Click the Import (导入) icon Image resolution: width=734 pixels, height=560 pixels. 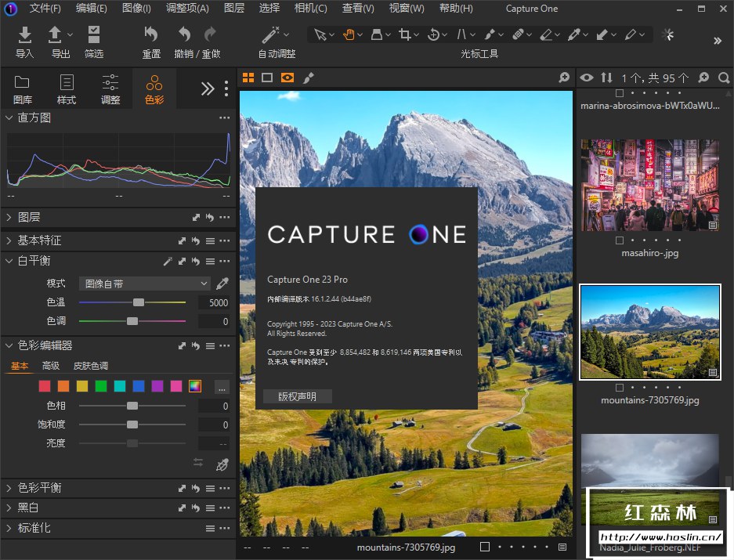point(25,35)
